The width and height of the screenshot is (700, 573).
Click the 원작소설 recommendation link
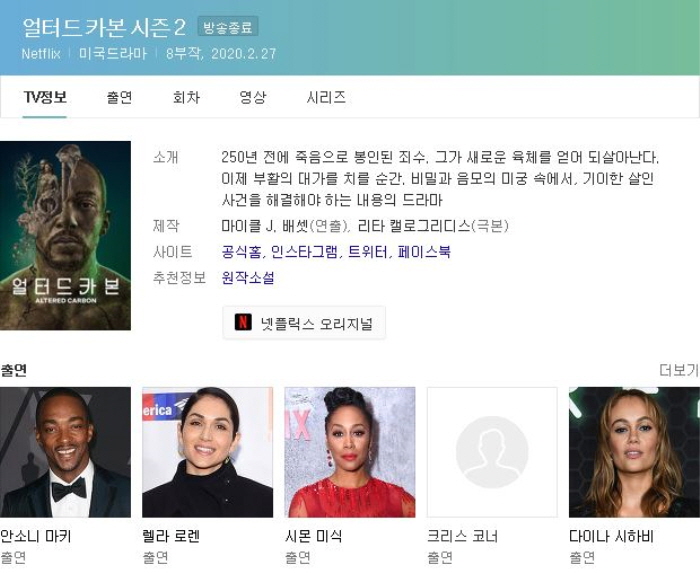pos(248,278)
